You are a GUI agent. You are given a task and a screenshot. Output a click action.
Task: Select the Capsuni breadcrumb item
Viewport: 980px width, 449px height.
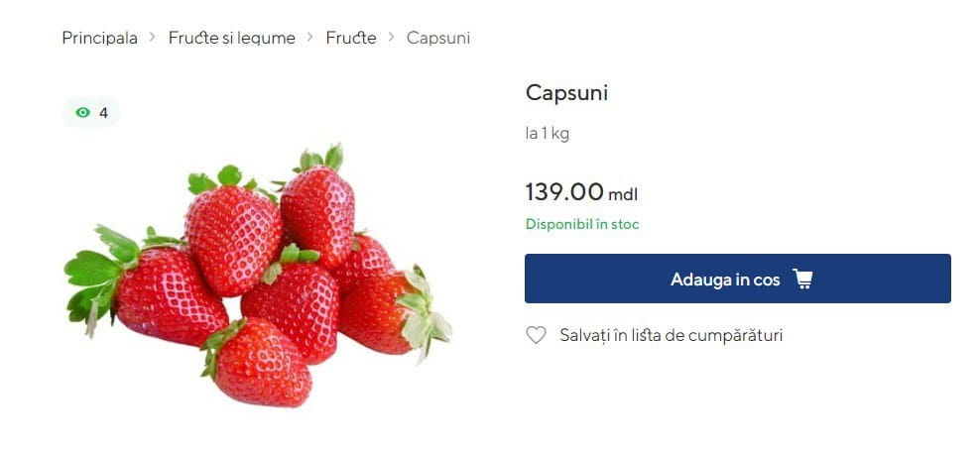point(438,38)
